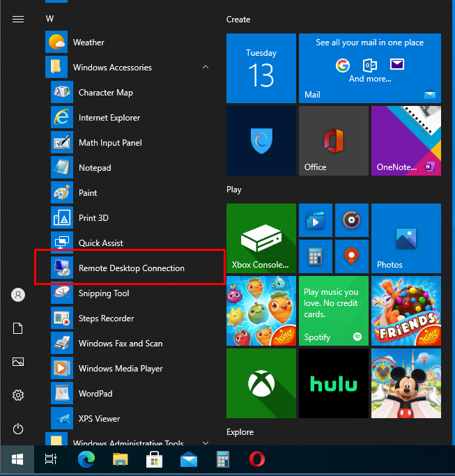
Task: Open Task View on the taskbar
Action: 51,459
